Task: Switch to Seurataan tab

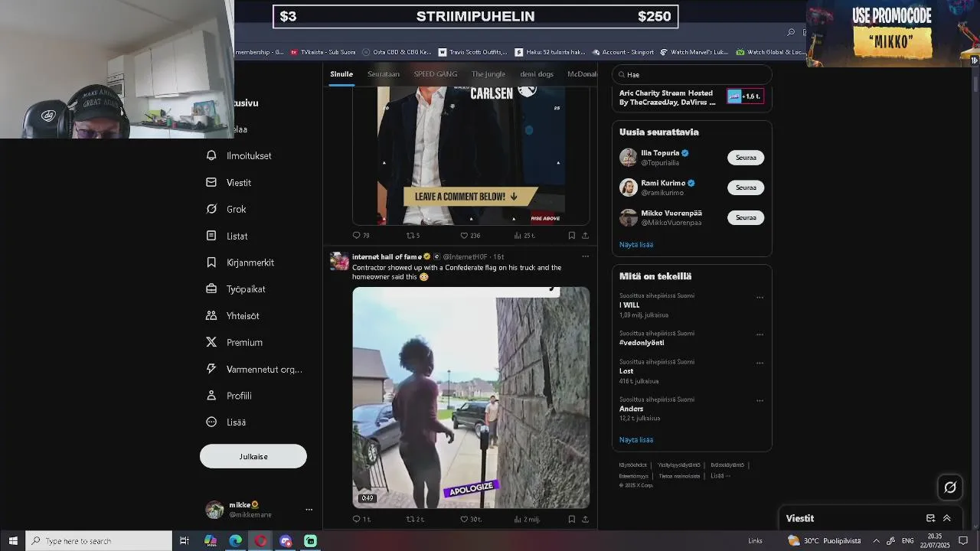Action: (x=384, y=74)
